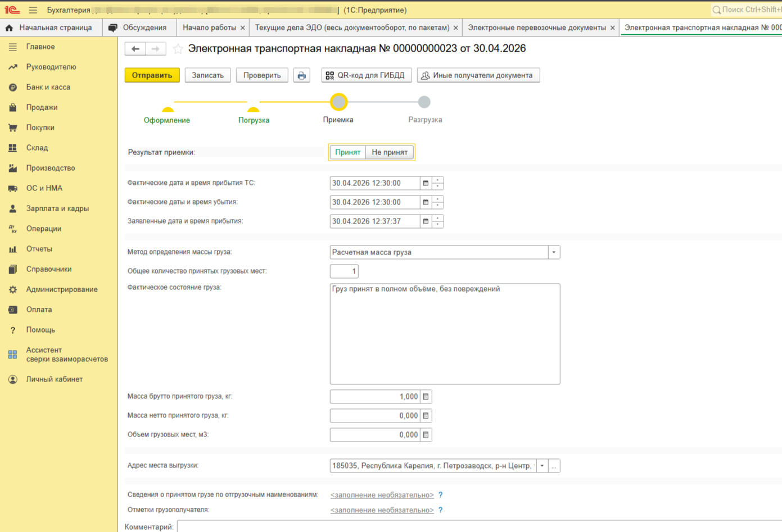The height and width of the screenshot is (532, 782).
Task: Click the Приемка progress step marker
Action: point(338,102)
